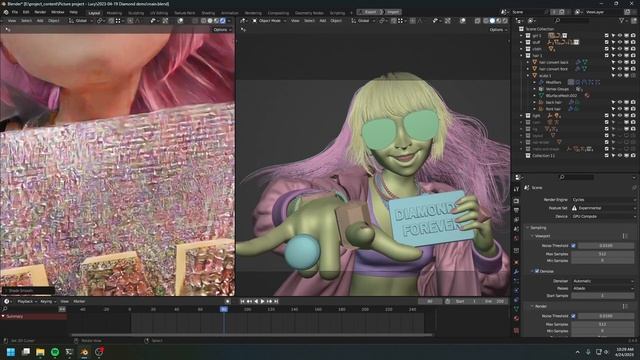
Task: Switch to the UV Editing workspace tab
Action: [159, 13]
